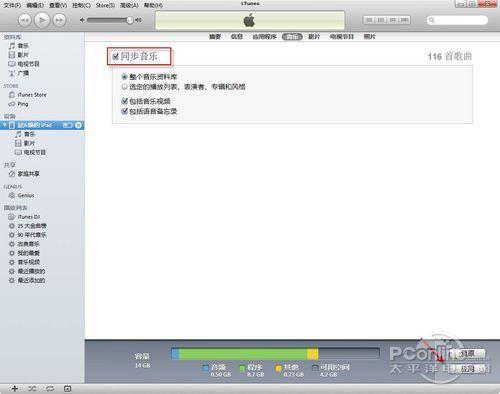This screenshot has width=500, height=394.
Task: Select the 整个音乐资料库 radio button
Action: [x=124, y=77]
